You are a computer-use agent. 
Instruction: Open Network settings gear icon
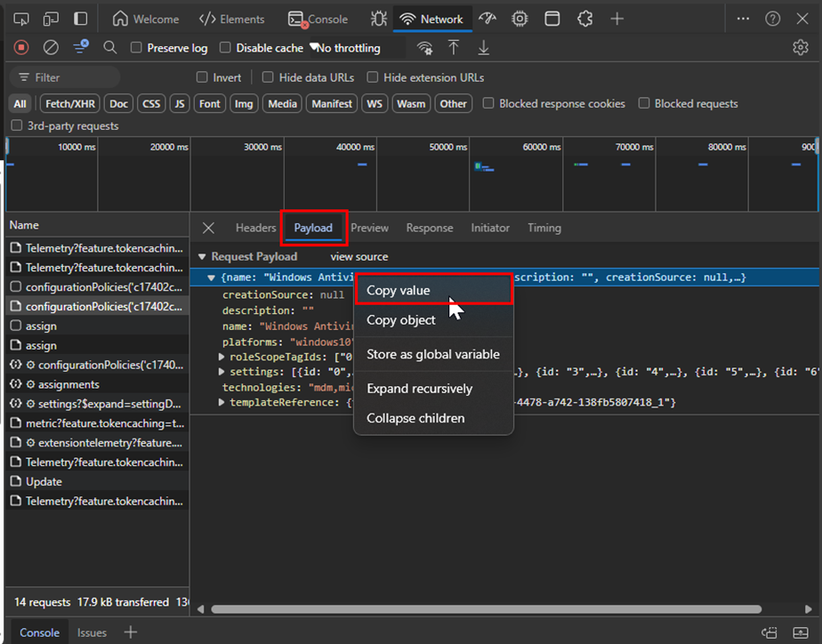[x=800, y=47]
